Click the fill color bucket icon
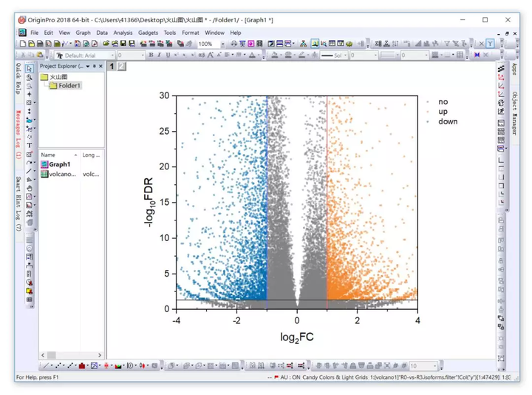 tap(274, 55)
